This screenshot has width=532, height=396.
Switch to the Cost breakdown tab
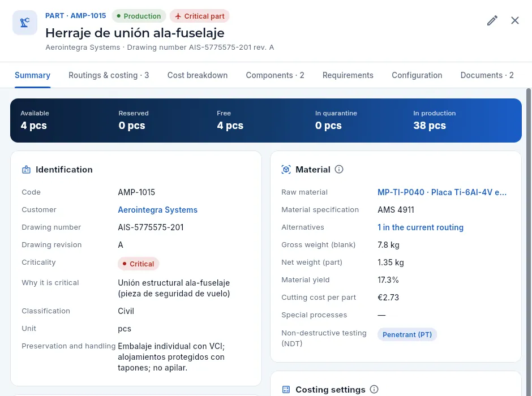198,75
